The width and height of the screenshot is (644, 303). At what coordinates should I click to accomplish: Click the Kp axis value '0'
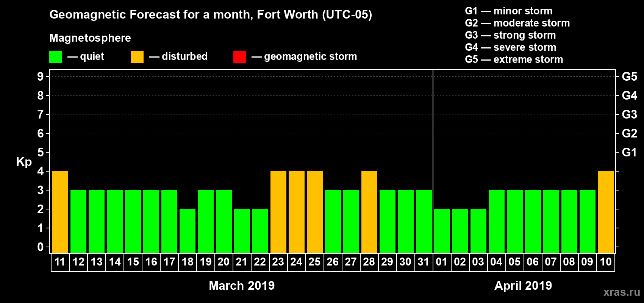pyautogui.click(x=41, y=247)
